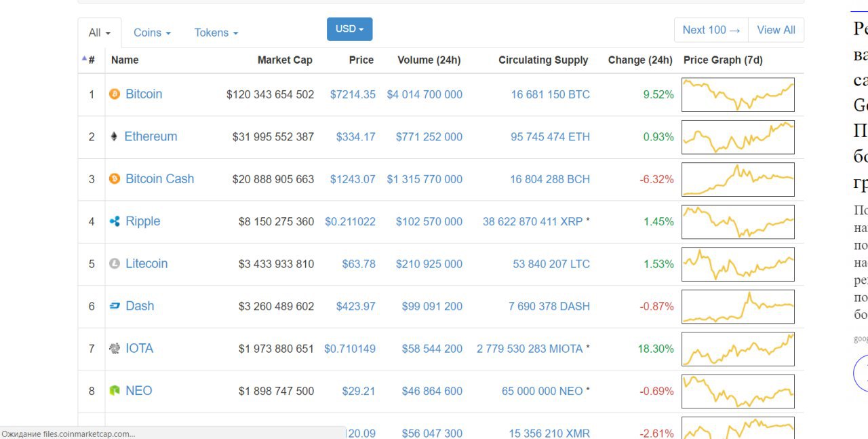The width and height of the screenshot is (868, 439).
Task: Click NEO volume $46 864 600
Action: click(x=432, y=392)
